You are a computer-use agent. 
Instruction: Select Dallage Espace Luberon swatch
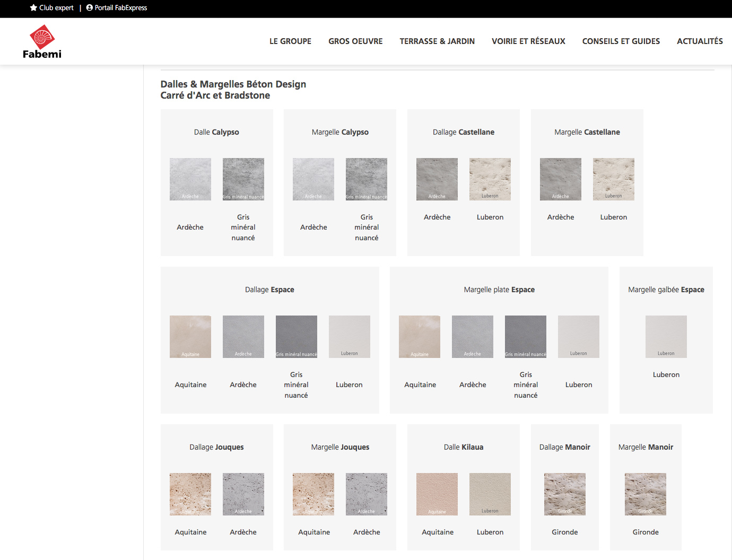tap(350, 337)
